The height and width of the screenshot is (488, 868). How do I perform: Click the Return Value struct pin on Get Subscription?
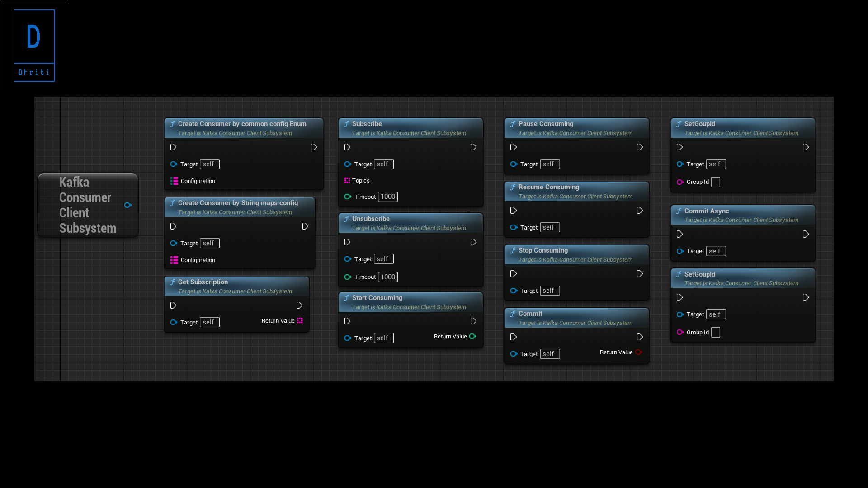301,320
